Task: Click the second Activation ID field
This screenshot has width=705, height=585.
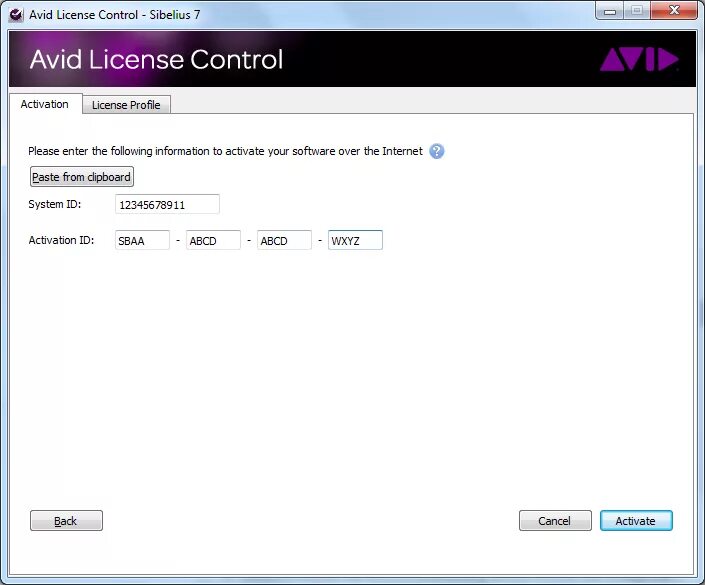Action: click(x=213, y=240)
